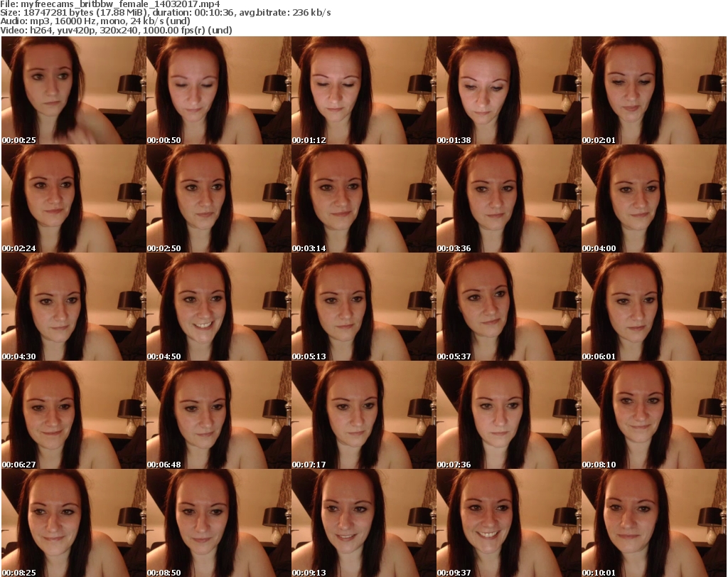The width and height of the screenshot is (728, 577).
Task: Click the final frame at 00:10:01
Action: (654, 523)
